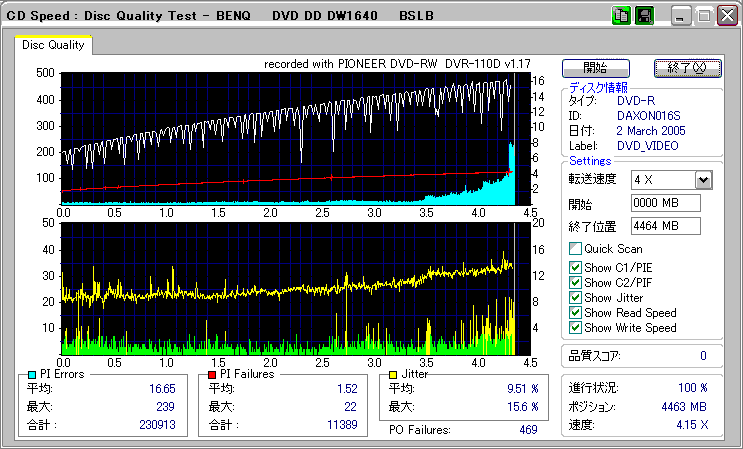Click the yellow Jitter legend square
743x449 pixels.
tap(395, 374)
